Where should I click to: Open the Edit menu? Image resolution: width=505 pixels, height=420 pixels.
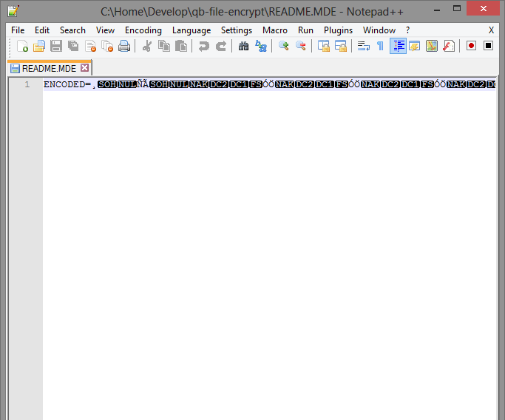click(x=42, y=30)
